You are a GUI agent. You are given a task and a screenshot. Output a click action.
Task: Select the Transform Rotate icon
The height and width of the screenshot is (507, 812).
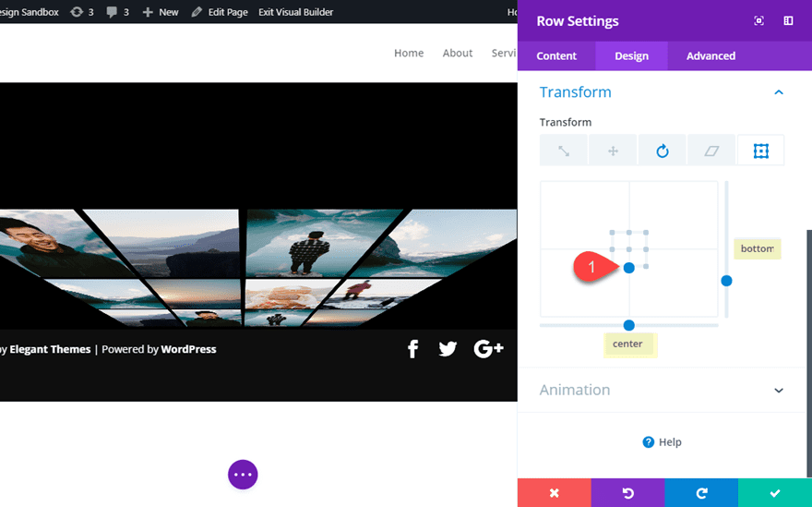click(x=663, y=151)
